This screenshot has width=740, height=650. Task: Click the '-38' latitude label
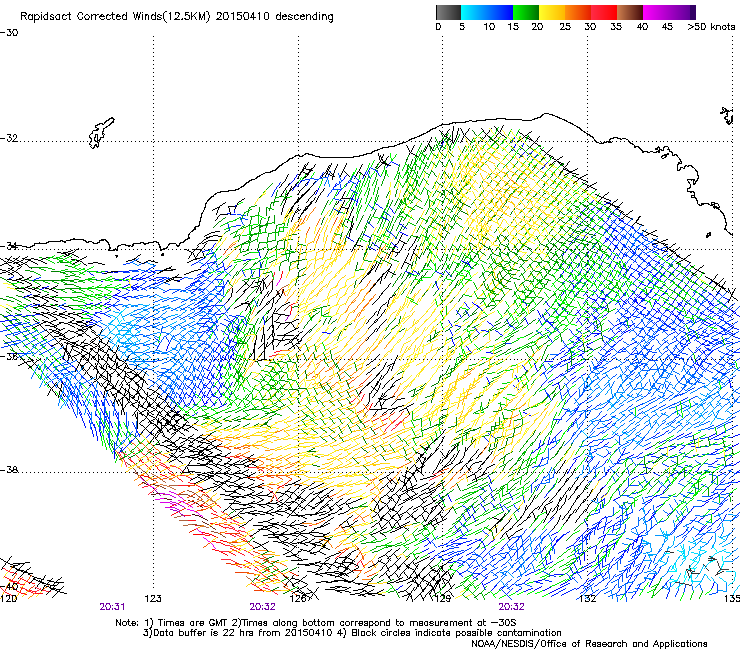tap(9, 470)
